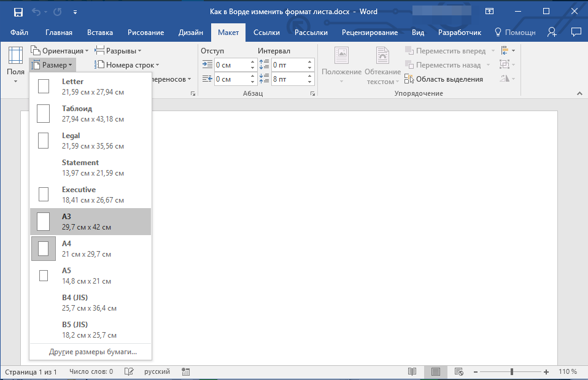Click the left indent input field

[x=231, y=65]
